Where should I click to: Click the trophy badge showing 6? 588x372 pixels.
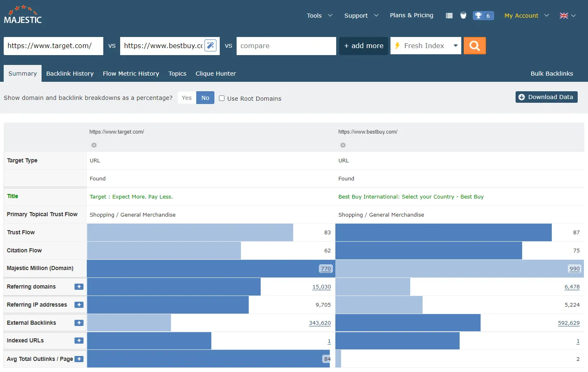[483, 16]
